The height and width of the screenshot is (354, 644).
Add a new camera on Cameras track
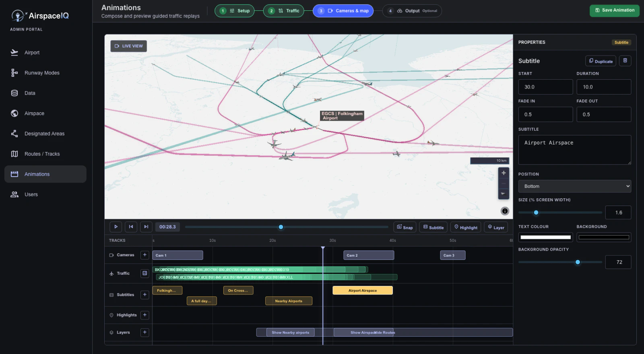click(x=145, y=255)
